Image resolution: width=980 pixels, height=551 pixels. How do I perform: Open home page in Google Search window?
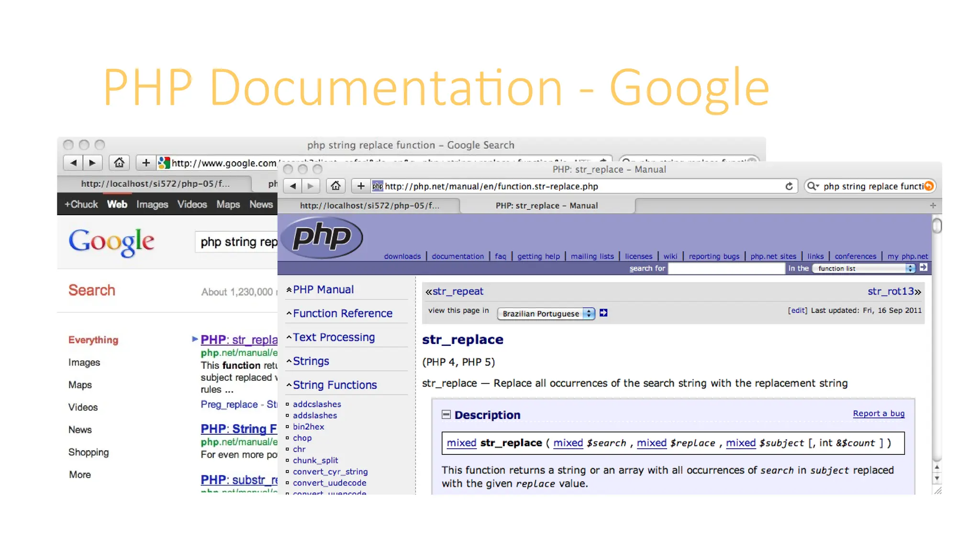click(x=119, y=163)
